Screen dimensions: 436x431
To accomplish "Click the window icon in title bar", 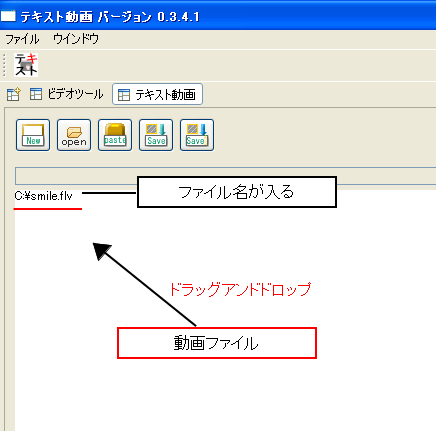I will point(8,15).
